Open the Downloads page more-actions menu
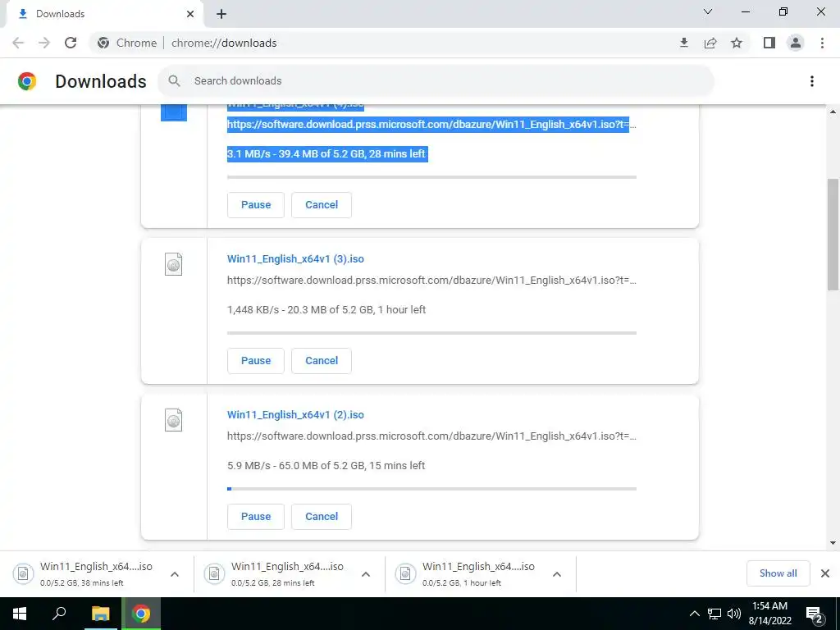Viewport: 840px width, 630px height. point(812,81)
